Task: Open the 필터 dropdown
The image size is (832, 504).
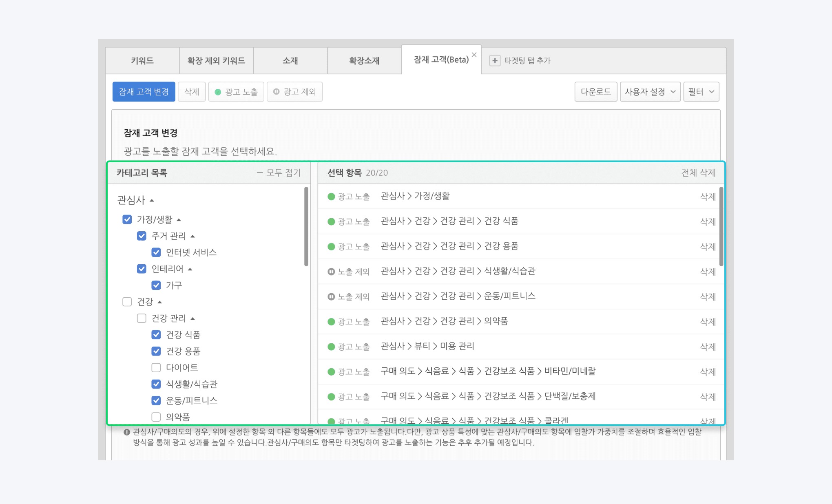Action: click(701, 92)
